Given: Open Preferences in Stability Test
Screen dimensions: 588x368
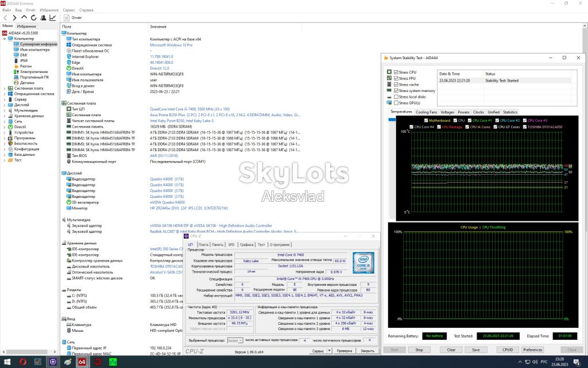Looking at the screenshot, I should coord(532,350).
